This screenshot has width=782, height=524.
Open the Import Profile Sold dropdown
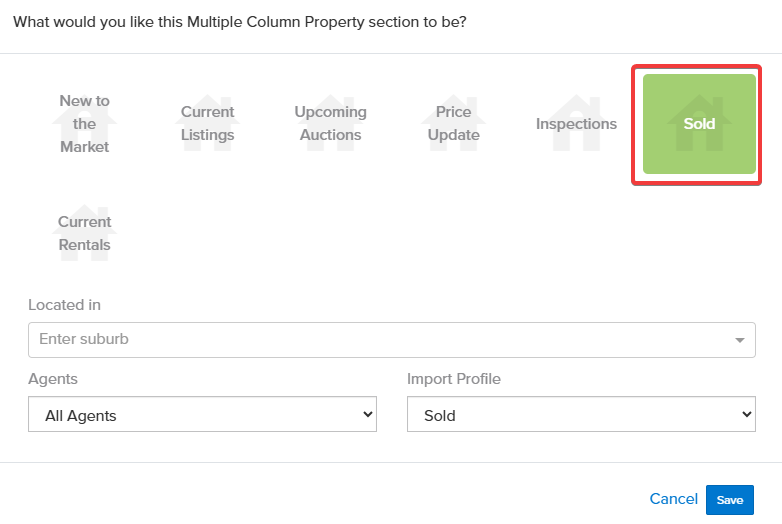click(580, 415)
